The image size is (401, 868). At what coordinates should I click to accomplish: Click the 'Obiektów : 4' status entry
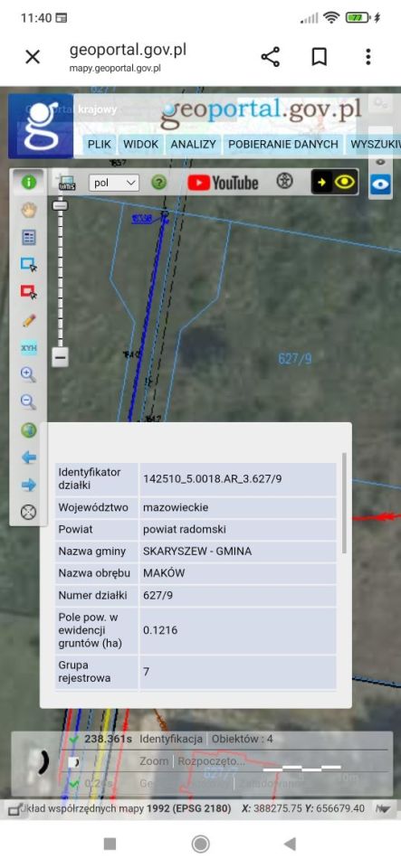click(243, 739)
